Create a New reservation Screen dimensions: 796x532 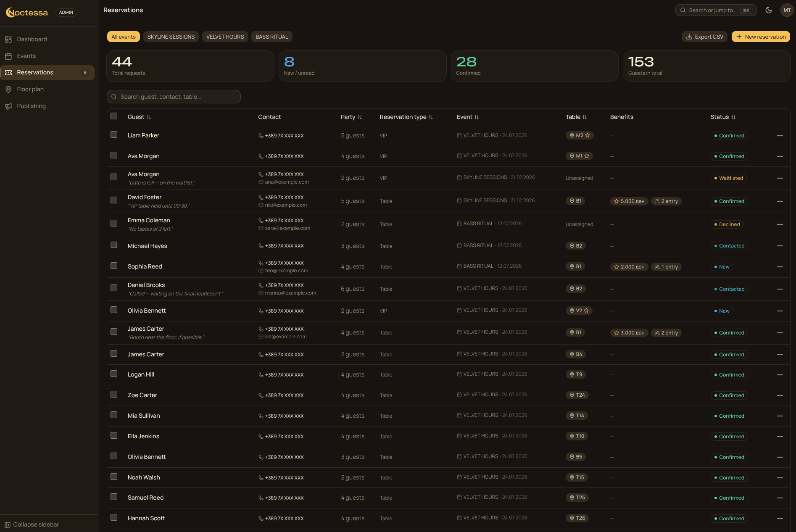coord(761,37)
